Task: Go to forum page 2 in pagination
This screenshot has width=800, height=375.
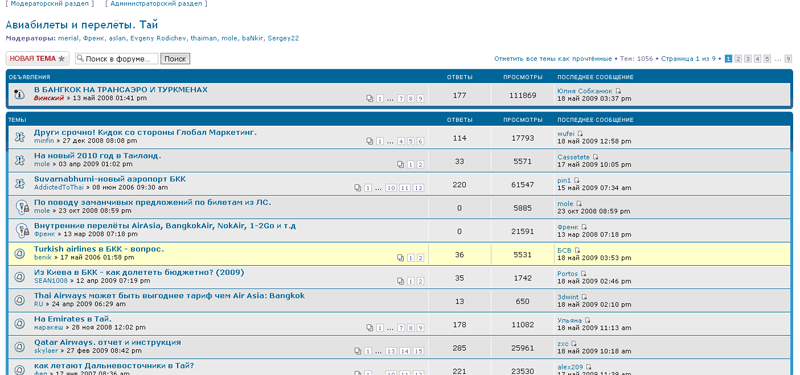Action: (x=738, y=59)
